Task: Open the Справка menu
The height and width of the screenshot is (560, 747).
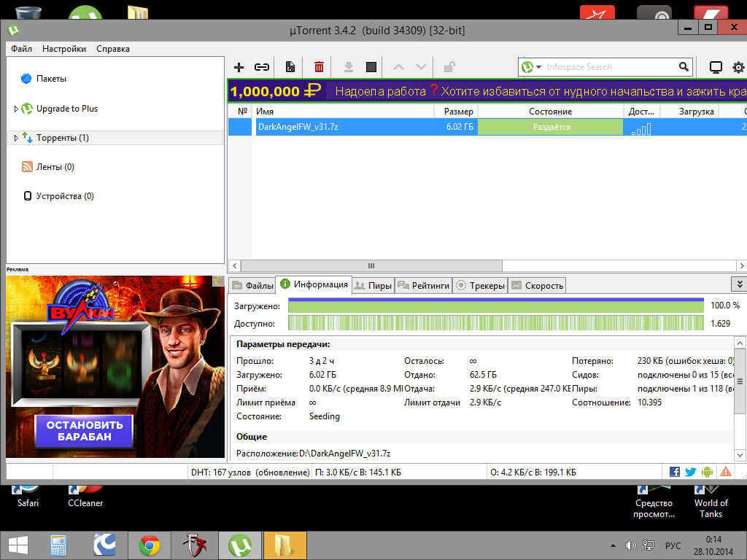Action: pyautogui.click(x=113, y=49)
